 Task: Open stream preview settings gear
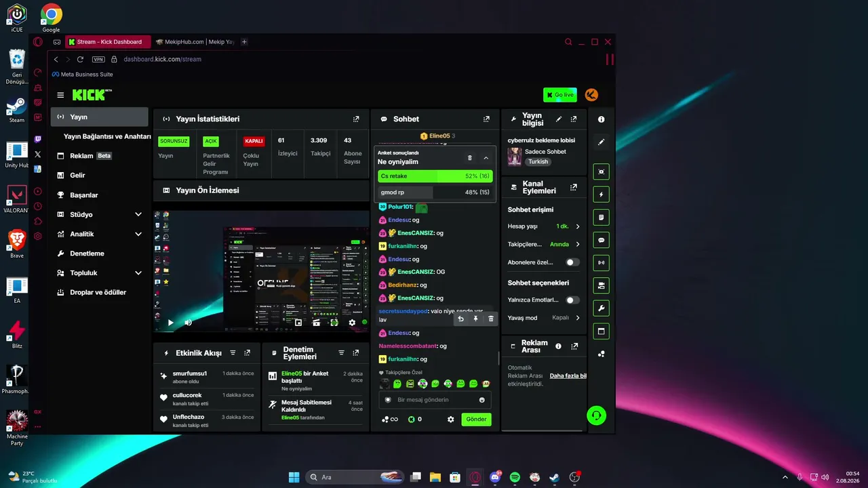tap(352, 323)
